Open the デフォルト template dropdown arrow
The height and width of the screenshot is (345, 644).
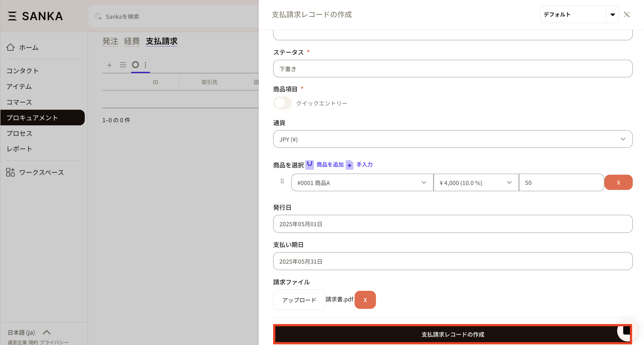coord(613,15)
